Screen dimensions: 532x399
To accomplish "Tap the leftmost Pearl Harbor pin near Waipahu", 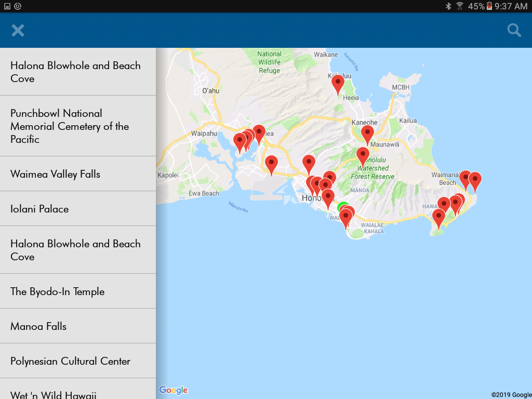I will (240, 142).
